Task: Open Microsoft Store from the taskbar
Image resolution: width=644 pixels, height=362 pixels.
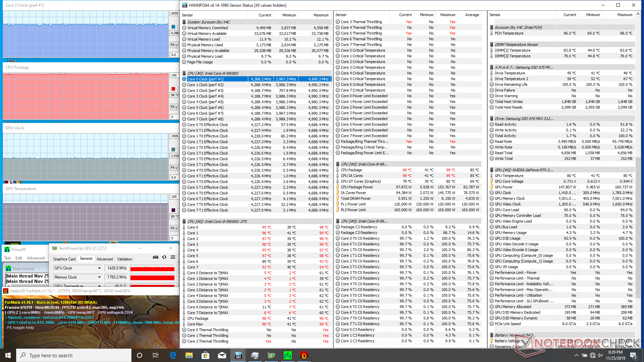Action: (x=206, y=355)
